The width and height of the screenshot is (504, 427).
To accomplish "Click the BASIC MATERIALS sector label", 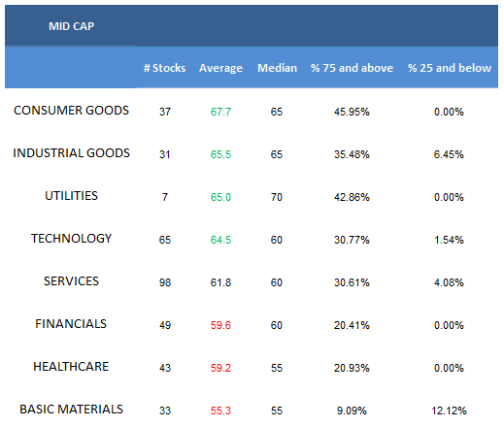I will tap(71, 410).
